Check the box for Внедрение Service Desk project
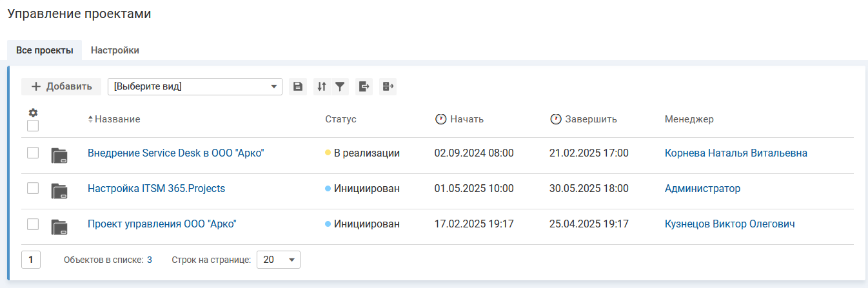The width and height of the screenshot is (868, 288). tap(33, 153)
